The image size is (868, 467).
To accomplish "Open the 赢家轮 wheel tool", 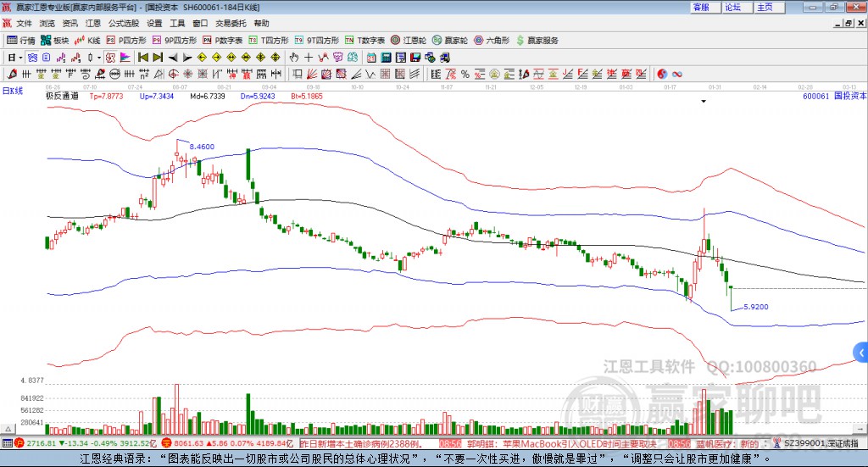I will 450,41.
